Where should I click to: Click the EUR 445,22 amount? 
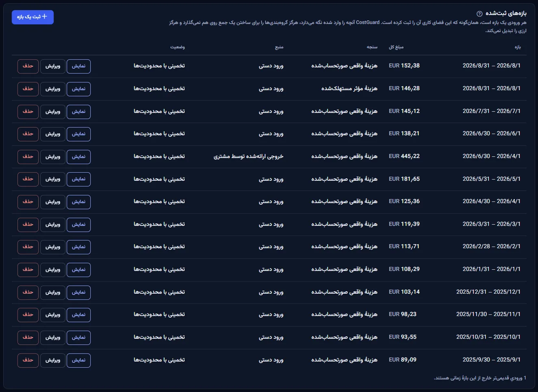pos(404,156)
